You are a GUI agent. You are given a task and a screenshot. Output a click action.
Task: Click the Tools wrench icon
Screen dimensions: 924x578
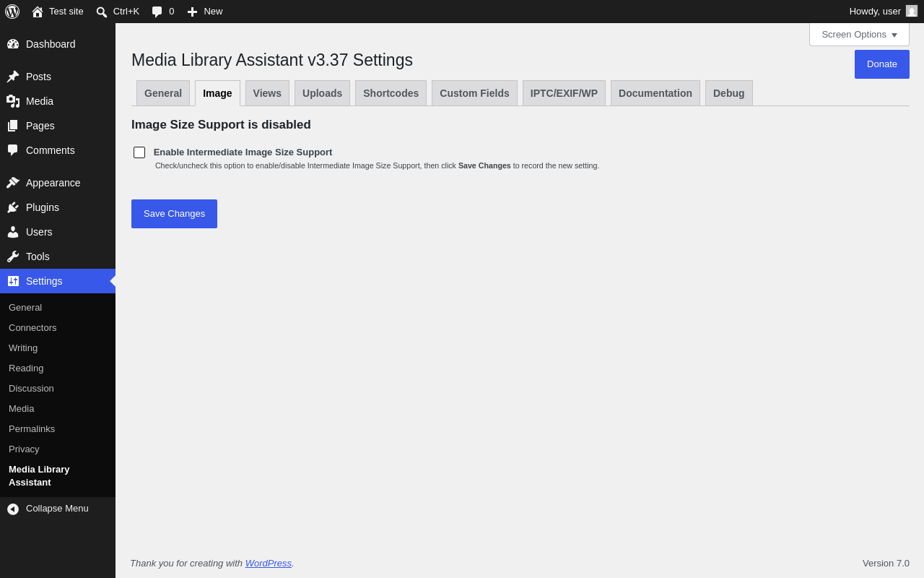tap(13, 256)
